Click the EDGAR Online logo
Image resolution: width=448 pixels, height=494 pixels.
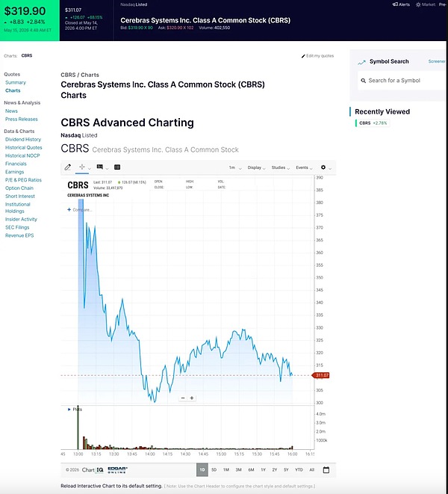pos(117,470)
